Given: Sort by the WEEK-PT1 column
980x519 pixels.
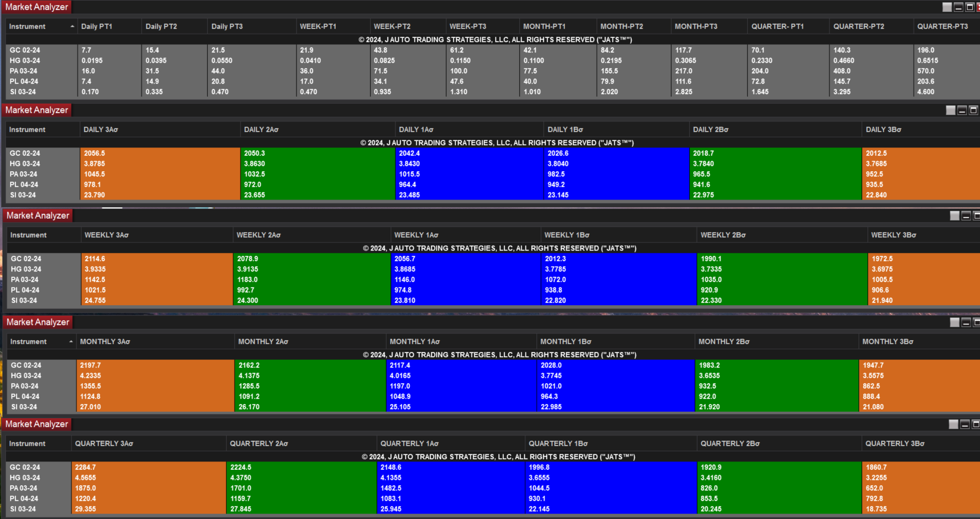Looking at the screenshot, I should click(333, 27).
